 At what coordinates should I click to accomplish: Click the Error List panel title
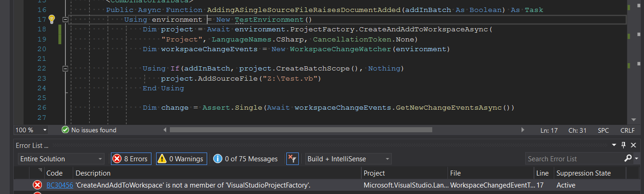(32, 145)
